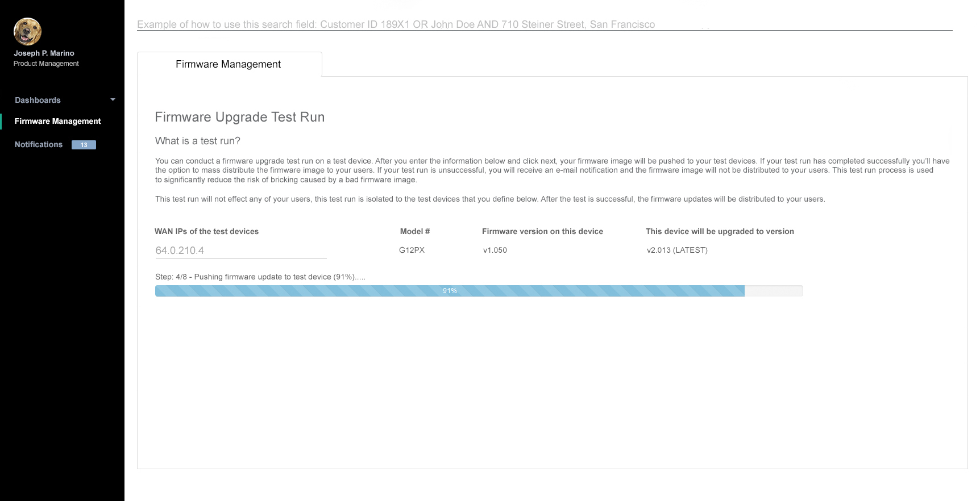Click the Step 4/8 status text
The image size is (980, 501).
260,277
